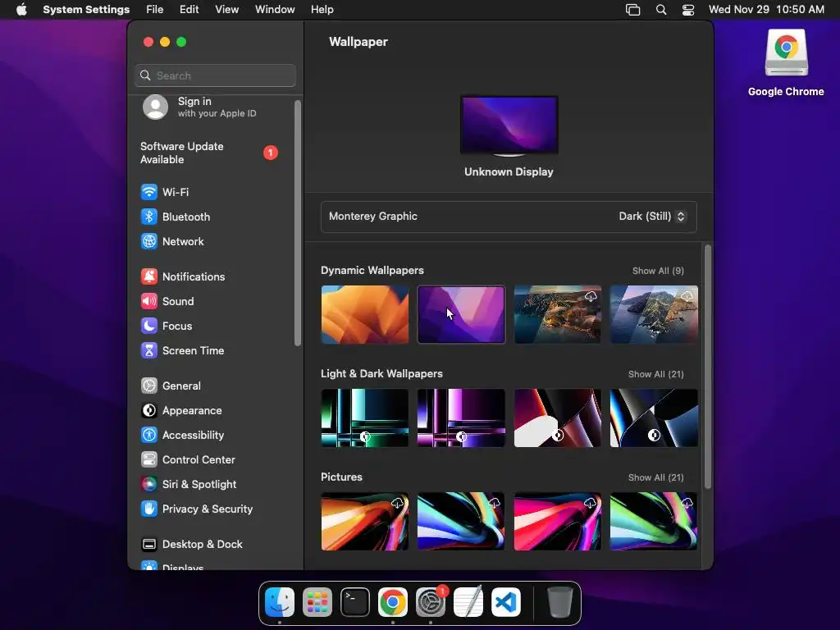Open Privacy & Security settings
The width and height of the screenshot is (840, 630).
coord(197,509)
